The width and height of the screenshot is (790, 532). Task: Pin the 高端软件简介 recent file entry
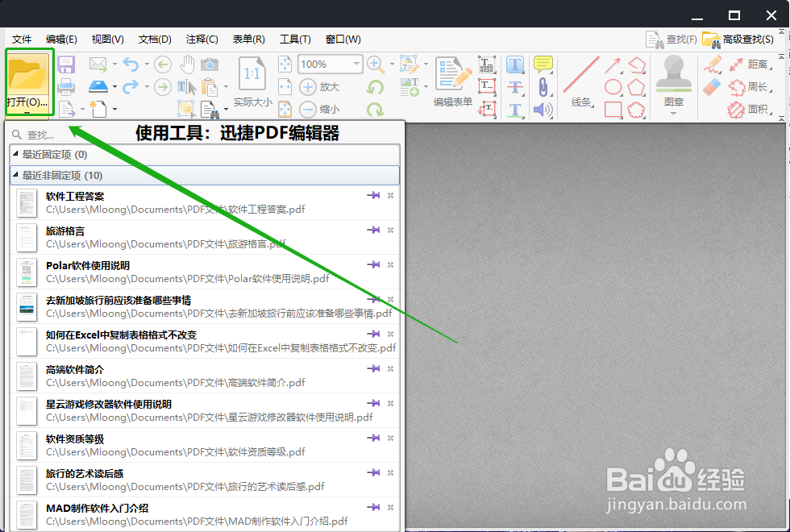(x=373, y=369)
